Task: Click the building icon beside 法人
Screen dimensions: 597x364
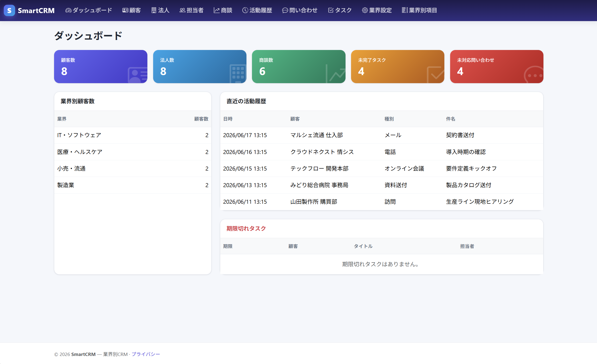Action: 154,10
